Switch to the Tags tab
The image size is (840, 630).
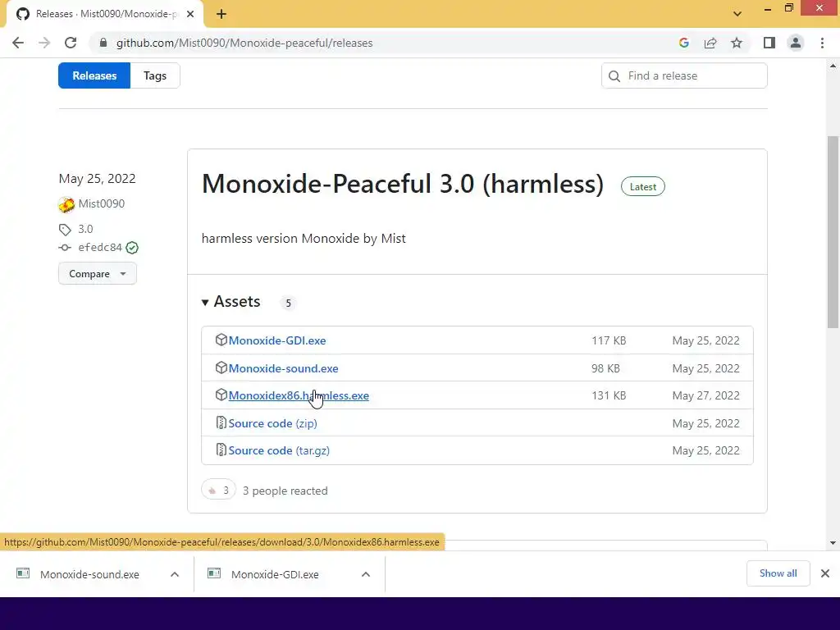155,75
